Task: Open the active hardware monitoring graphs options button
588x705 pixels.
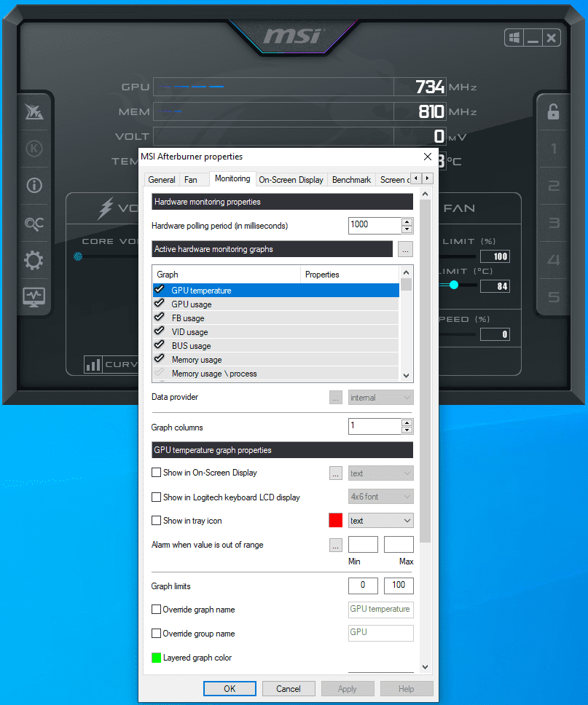Action: tap(405, 249)
